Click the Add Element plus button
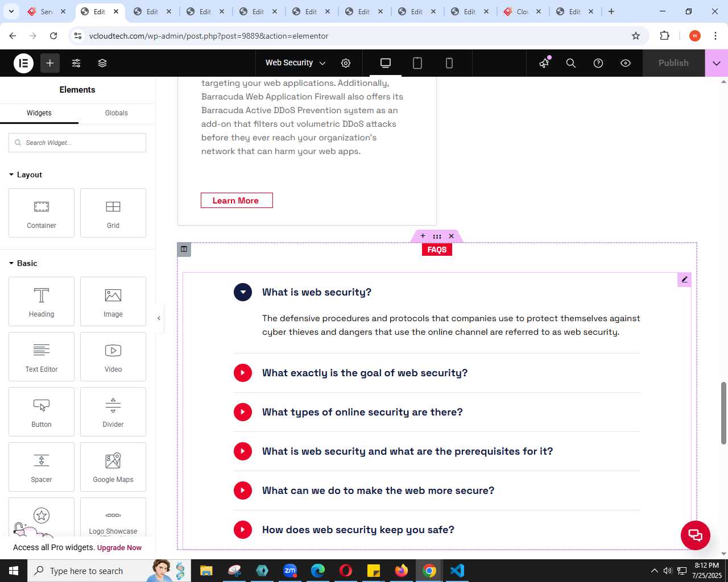The image size is (728, 582). click(50, 63)
